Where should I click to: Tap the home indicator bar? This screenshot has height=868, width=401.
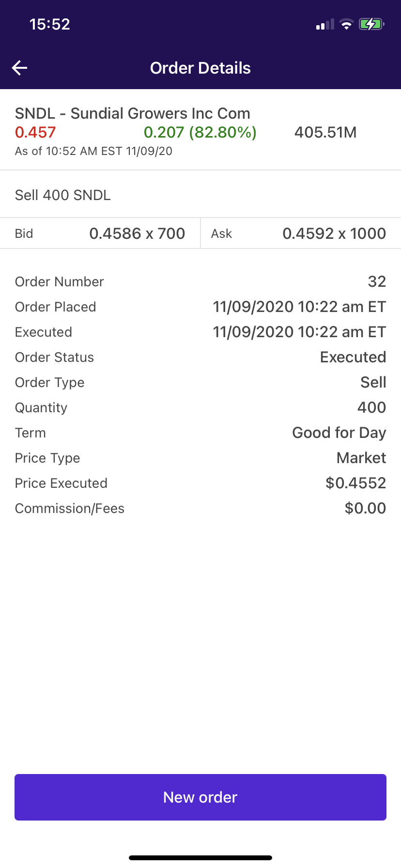tap(200, 858)
